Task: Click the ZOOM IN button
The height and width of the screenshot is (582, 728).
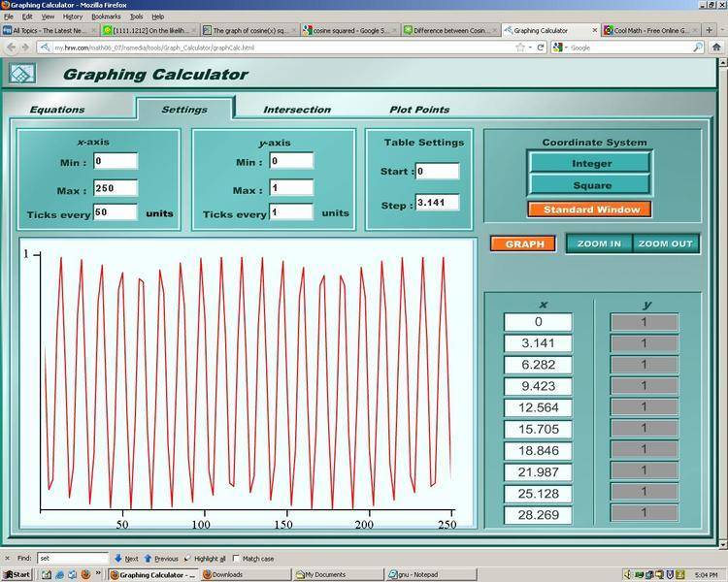Action: tap(599, 243)
